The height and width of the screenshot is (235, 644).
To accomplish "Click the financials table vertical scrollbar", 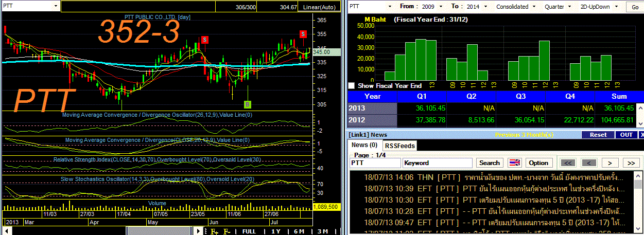I will (640, 115).
